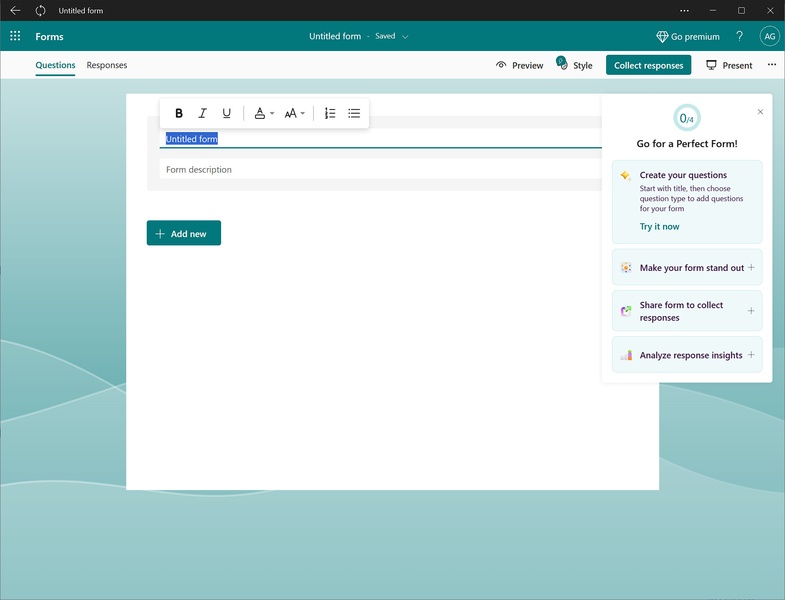Apply italic formatting to title
The width and height of the screenshot is (785, 600).
click(x=203, y=114)
